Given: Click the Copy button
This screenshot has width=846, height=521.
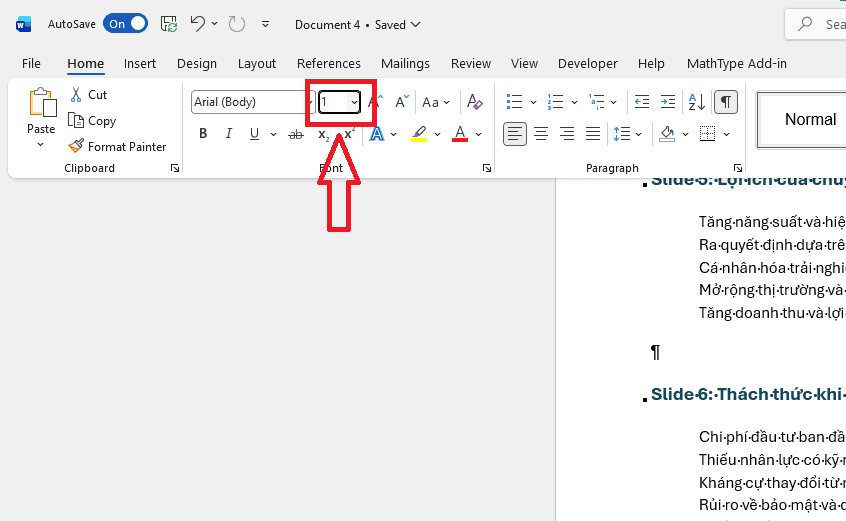Looking at the screenshot, I should coord(92,121).
